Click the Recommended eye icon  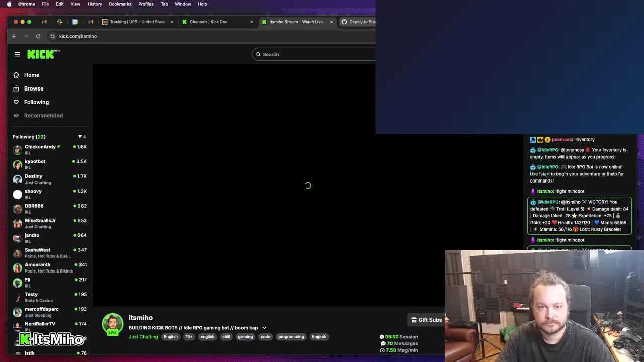point(16,115)
